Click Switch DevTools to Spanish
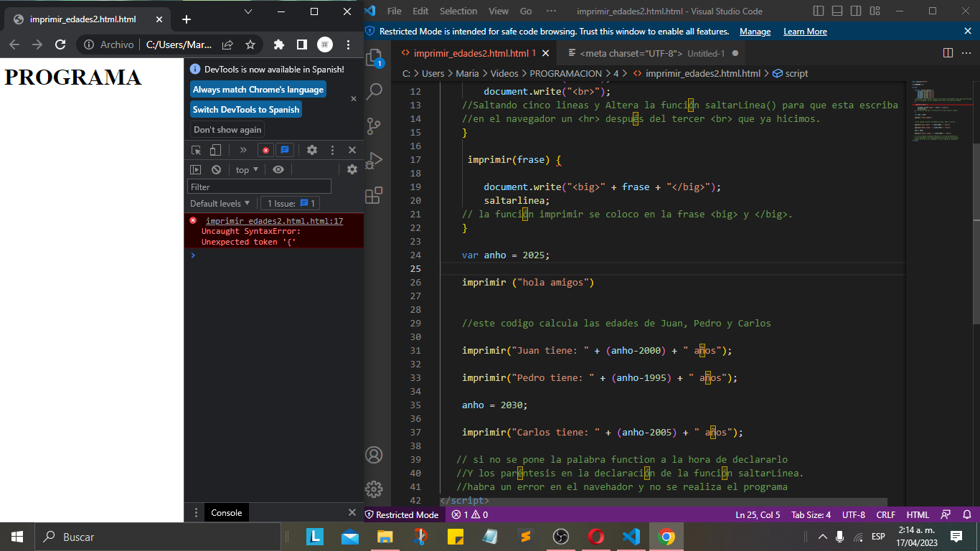This screenshot has height=551, width=980. (246, 110)
